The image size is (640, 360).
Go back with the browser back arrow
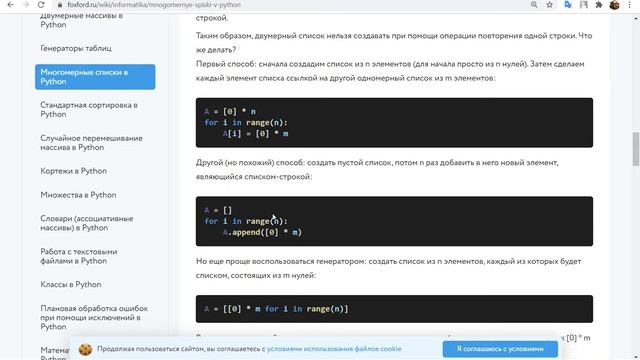pyautogui.click(x=10, y=5)
